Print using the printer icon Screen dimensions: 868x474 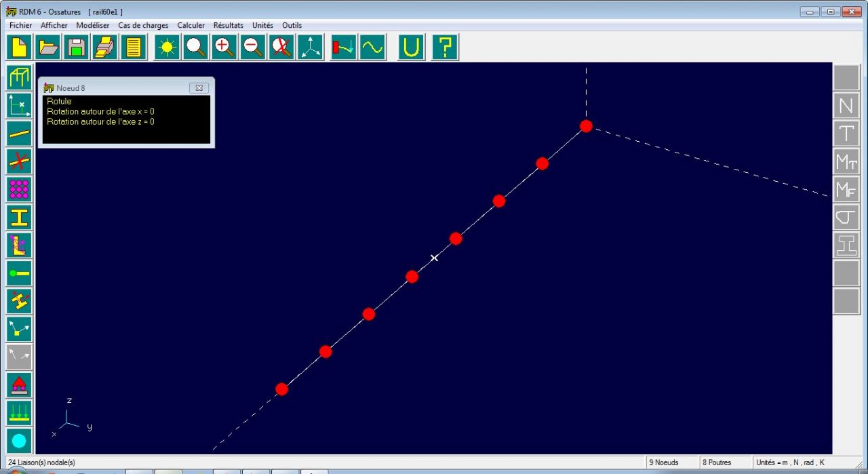(x=104, y=47)
